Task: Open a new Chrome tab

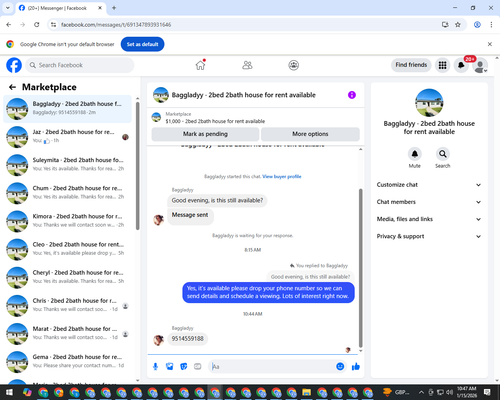Action: [114, 8]
